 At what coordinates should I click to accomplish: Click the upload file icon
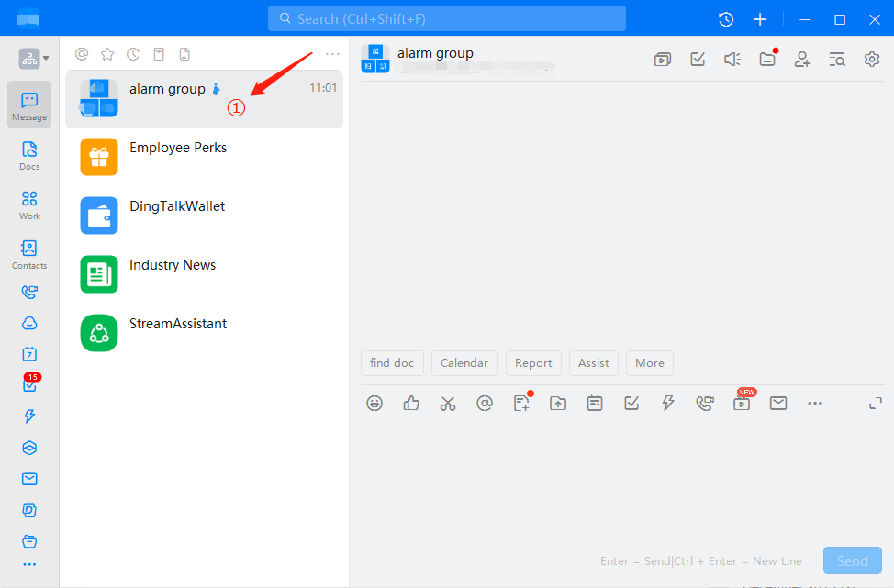[558, 403]
